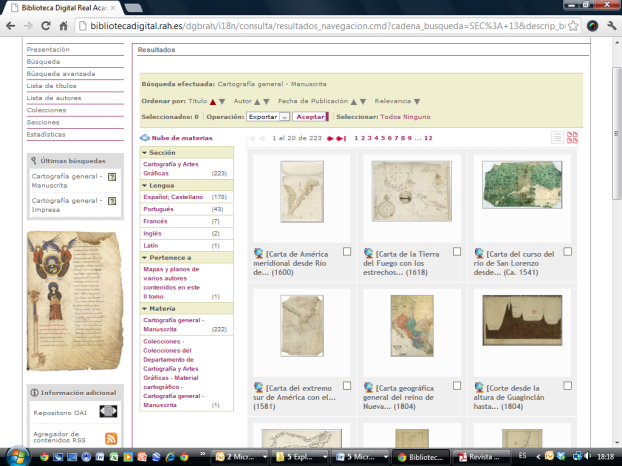Open the Windows Start orb
The width and height of the screenshot is (622, 466).
[x=16, y=456]
